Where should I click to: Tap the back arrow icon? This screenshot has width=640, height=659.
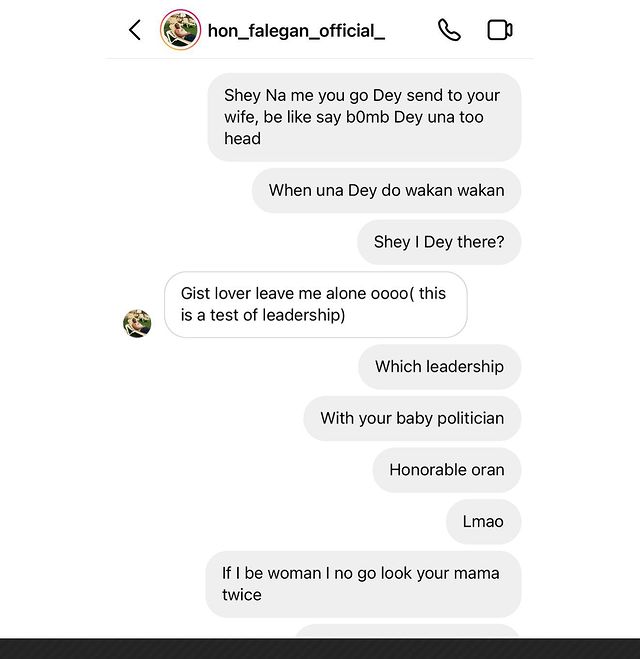135,30
